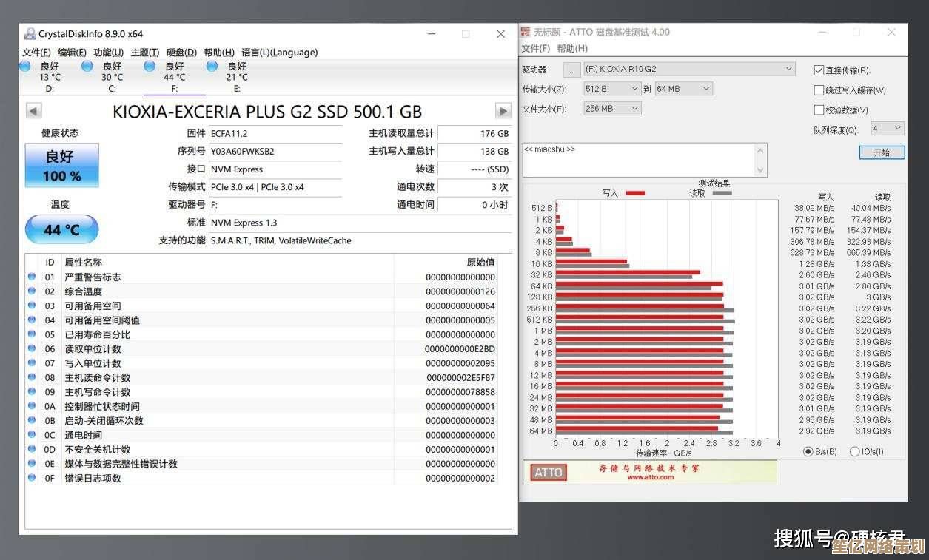Click the 64 KB write result 3.01 GB/s
Viewport: 929px width, 560px height.
click(x=816, y=286)
